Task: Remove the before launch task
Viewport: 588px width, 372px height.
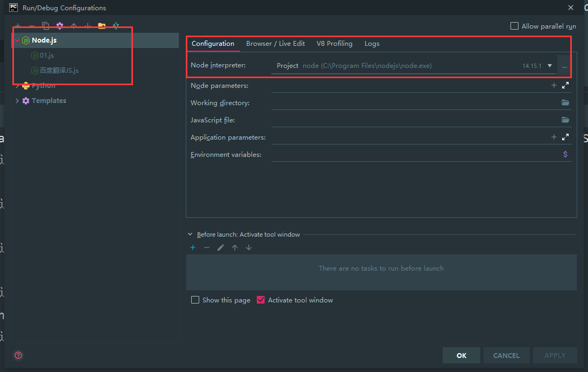Action: [x=207, y=248]
